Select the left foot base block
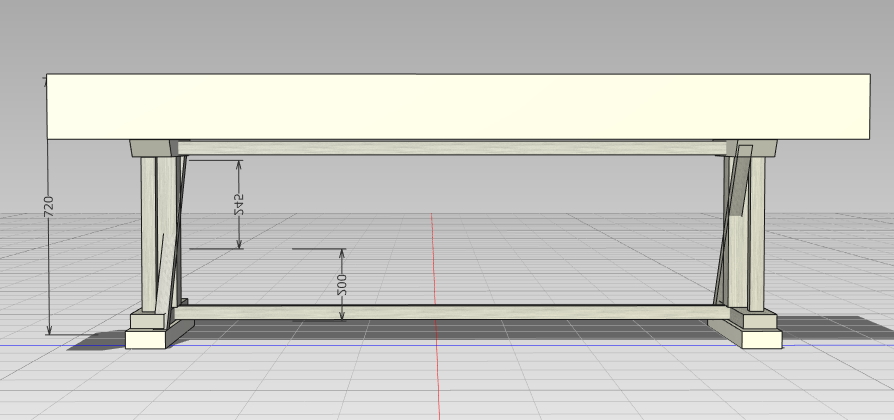Image resolution: width=894 pixels, height=420 pixels. pos(145,339)
